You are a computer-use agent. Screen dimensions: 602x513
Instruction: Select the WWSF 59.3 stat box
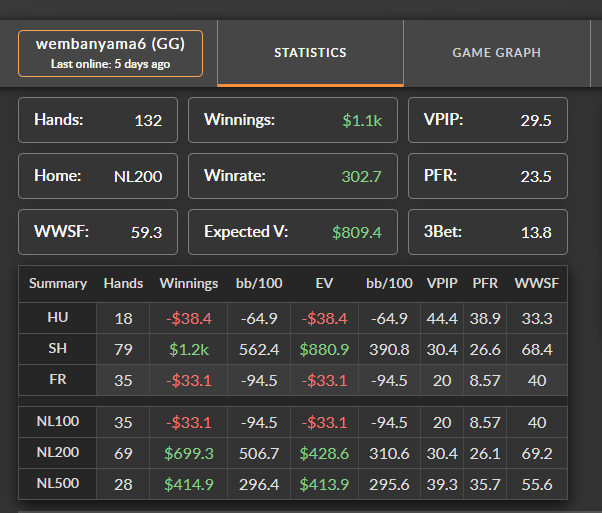coord(98,232)
